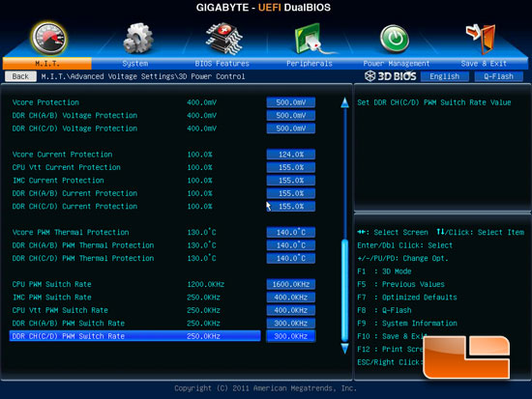Change DDR CH(A/B) PWM Thermal Protection value
The width and height of the screenshot is (532, 399).
tap(291, 245)
